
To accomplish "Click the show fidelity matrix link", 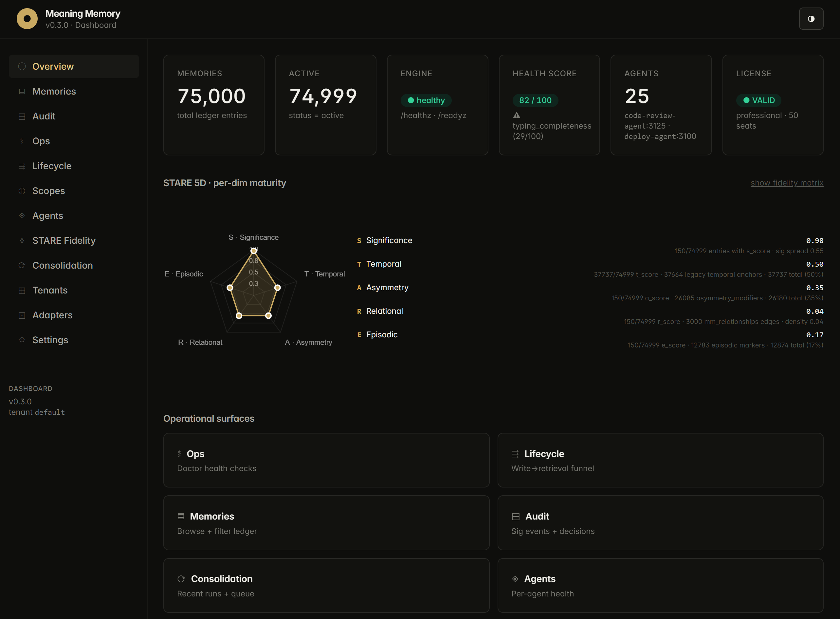I will point(787,183).
